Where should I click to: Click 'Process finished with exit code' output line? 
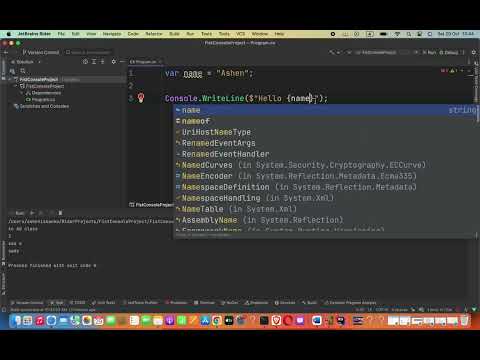pyautogui.click(x=52, y=266)
